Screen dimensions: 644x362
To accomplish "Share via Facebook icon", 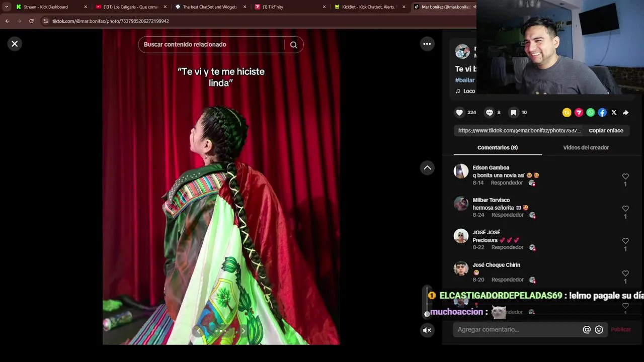I will 602,113.
